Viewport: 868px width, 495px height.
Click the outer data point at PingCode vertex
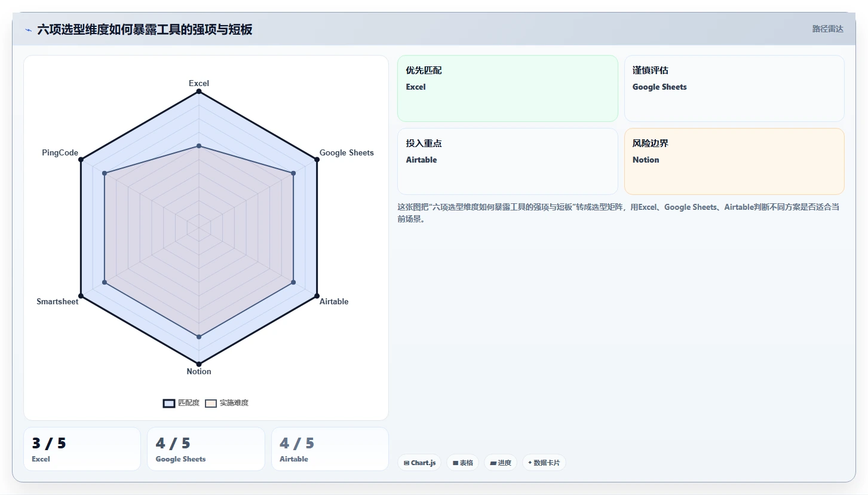tap(81, 160)
